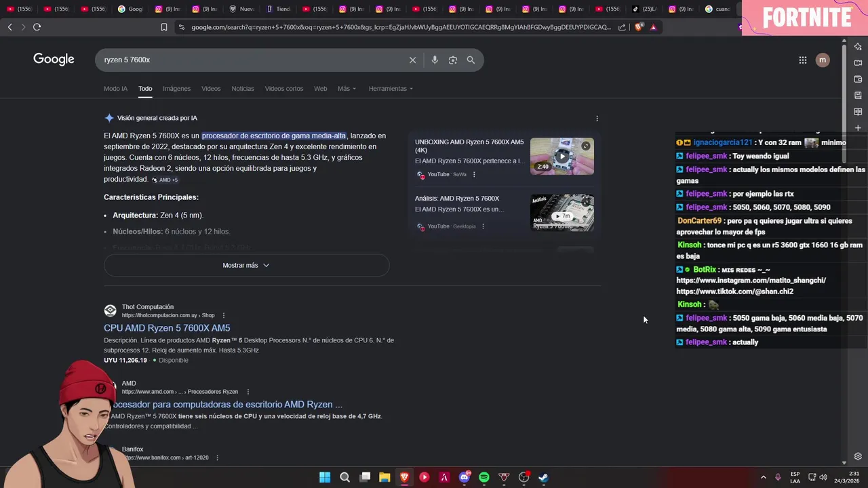Add a sidebar item with plus icon
This screenshot has height=488, width=868.
(858, 127)
